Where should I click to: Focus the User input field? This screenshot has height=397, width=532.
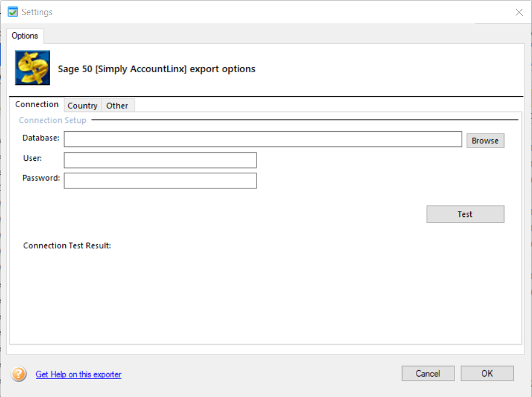tap(160, 160)
